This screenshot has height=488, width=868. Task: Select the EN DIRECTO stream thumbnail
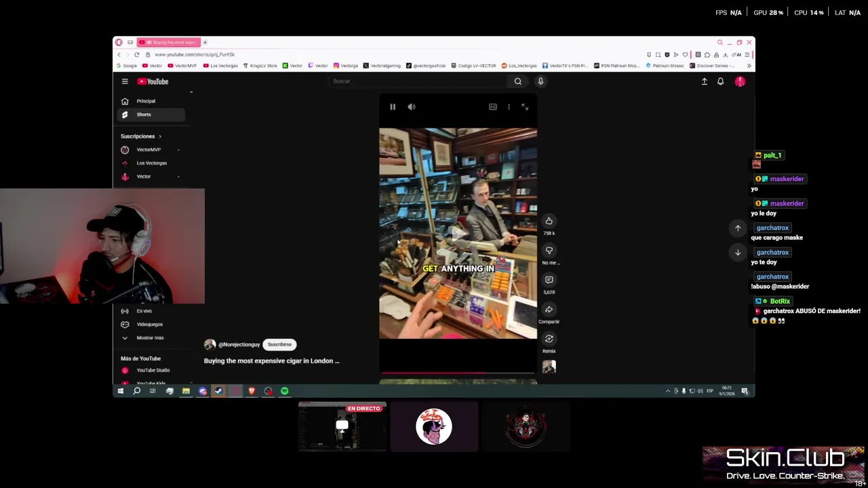342,426
